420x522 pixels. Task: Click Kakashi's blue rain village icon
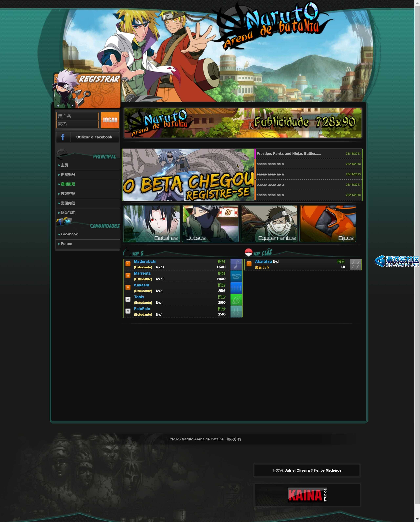[236, 288]
